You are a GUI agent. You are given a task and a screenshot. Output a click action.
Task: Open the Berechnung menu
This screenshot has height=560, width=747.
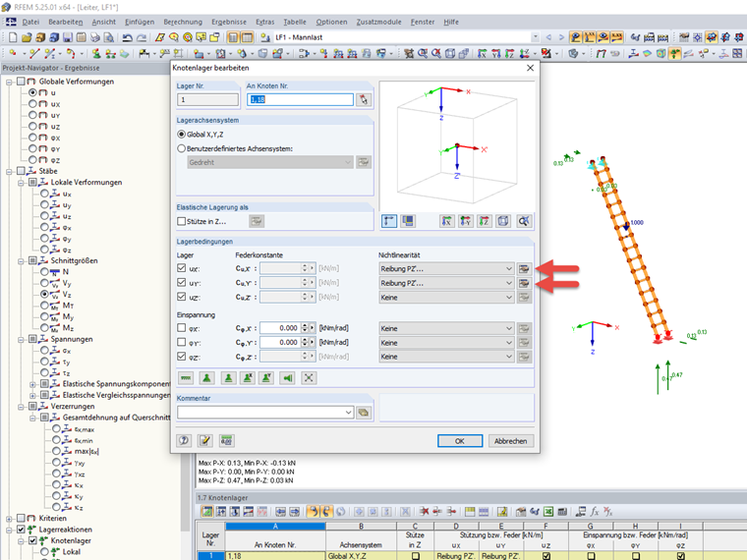click(x=183, y=22)
